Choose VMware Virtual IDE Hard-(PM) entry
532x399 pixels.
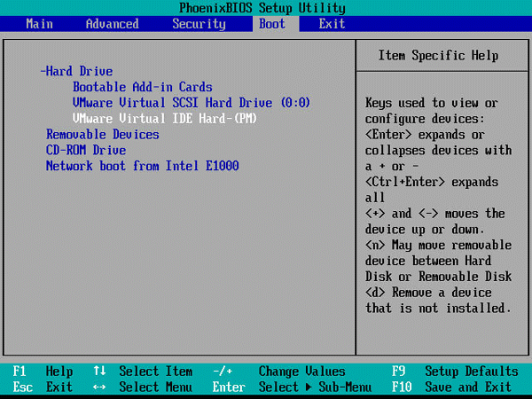(x=165, y=119)
